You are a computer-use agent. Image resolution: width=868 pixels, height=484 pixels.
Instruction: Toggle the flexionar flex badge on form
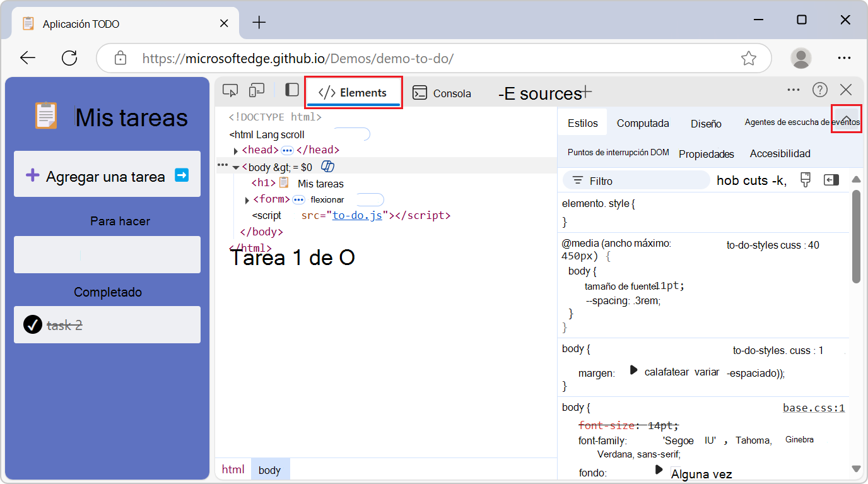coord(327,200)
